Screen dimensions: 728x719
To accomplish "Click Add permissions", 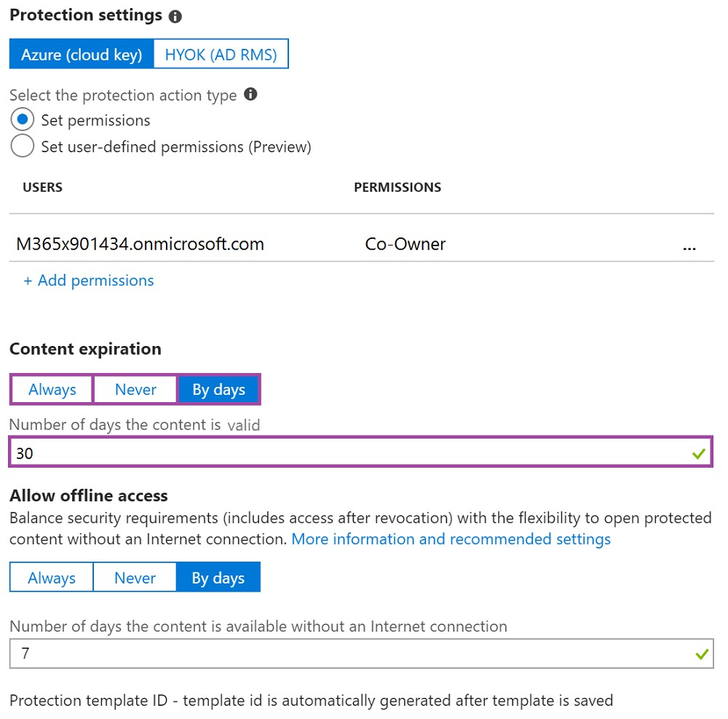I will click(x=88, y=280).
